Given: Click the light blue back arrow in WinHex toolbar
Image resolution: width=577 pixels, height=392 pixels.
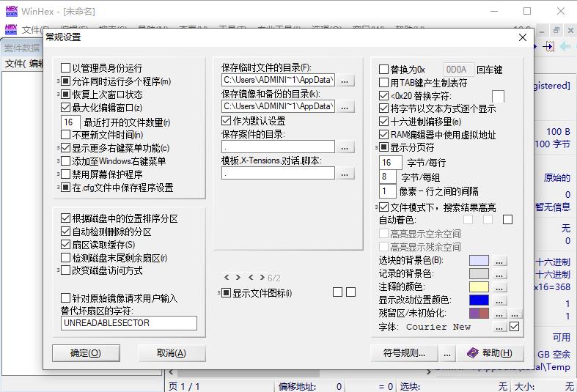Looking at the screenshot, I should coord(565,46).
